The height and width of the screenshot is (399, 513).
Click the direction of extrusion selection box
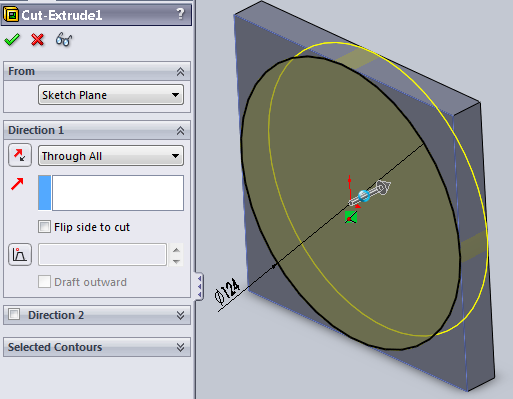coord(111,193)
